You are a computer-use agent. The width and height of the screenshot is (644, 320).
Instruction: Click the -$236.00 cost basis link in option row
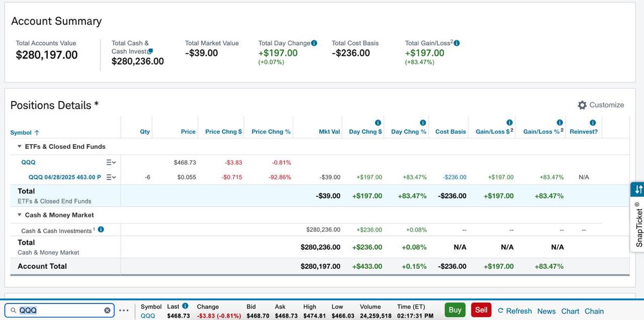(x=454, y=177)
